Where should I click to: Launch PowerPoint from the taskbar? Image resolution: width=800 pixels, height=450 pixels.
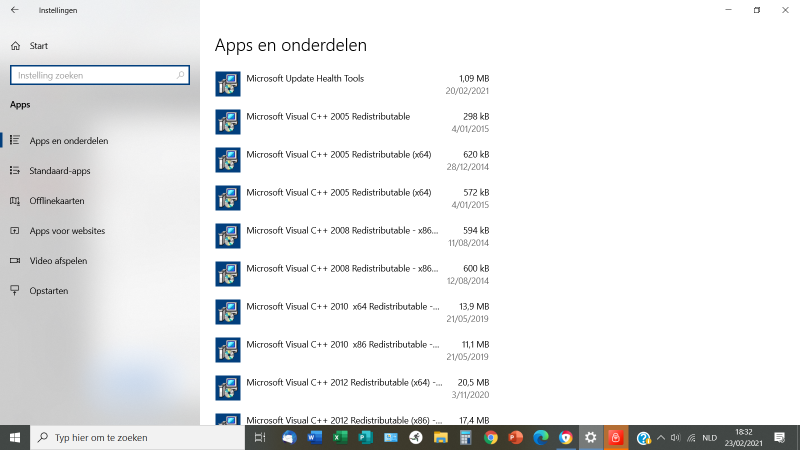pyautogui.click(x=516, y=438)
